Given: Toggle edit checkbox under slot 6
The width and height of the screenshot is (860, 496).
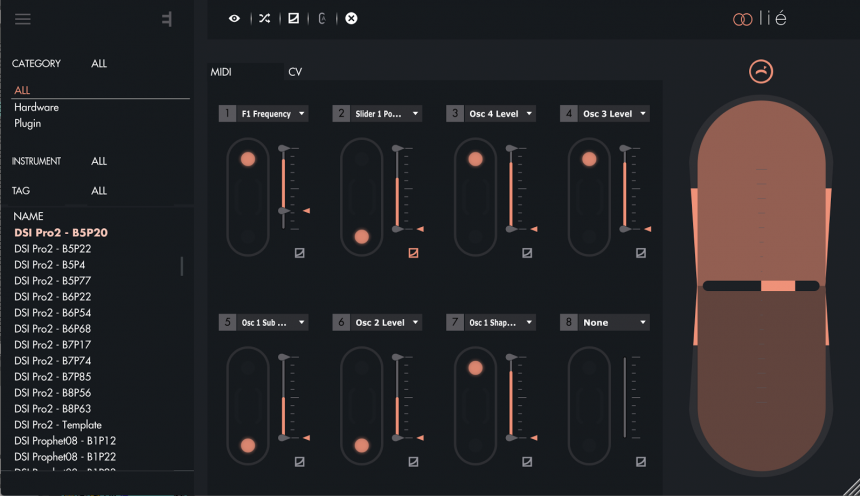Looking at the screenshot, I should 414,462.
